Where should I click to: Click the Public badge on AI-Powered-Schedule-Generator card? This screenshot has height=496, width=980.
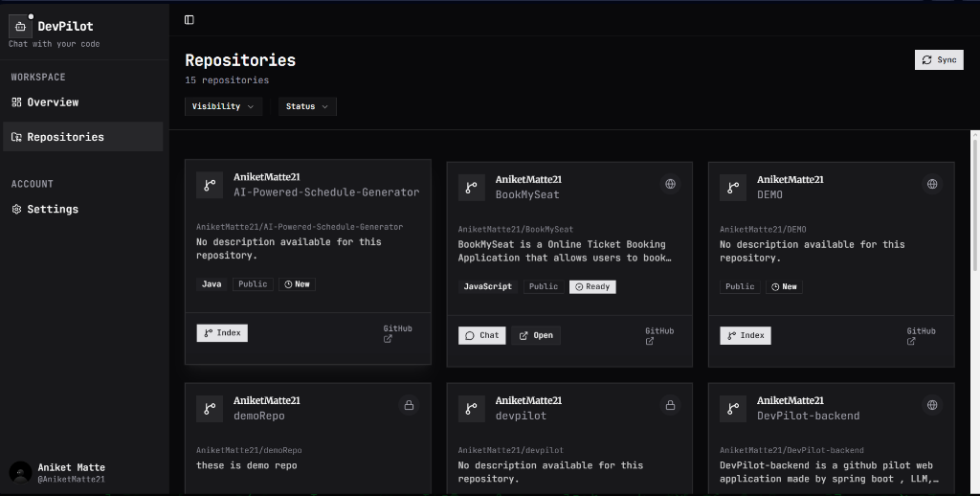point(253,284)
